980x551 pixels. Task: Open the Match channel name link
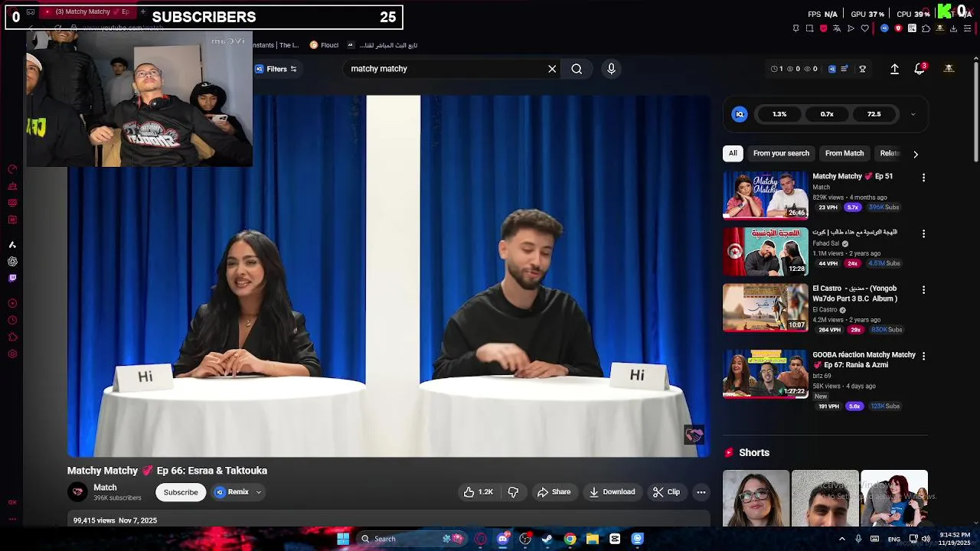coord(105,487)
